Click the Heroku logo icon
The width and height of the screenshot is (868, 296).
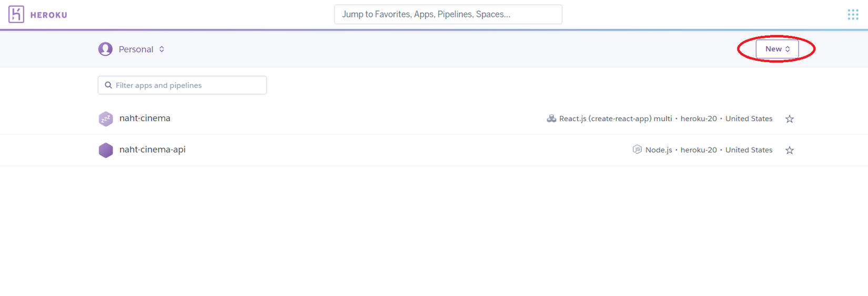point(16,14)
